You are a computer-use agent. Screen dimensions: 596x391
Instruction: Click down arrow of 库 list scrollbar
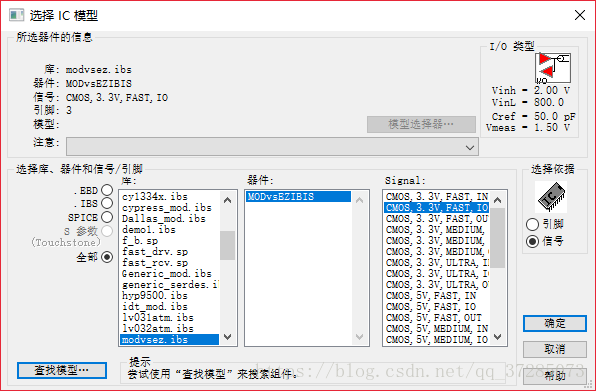point(227,337)
